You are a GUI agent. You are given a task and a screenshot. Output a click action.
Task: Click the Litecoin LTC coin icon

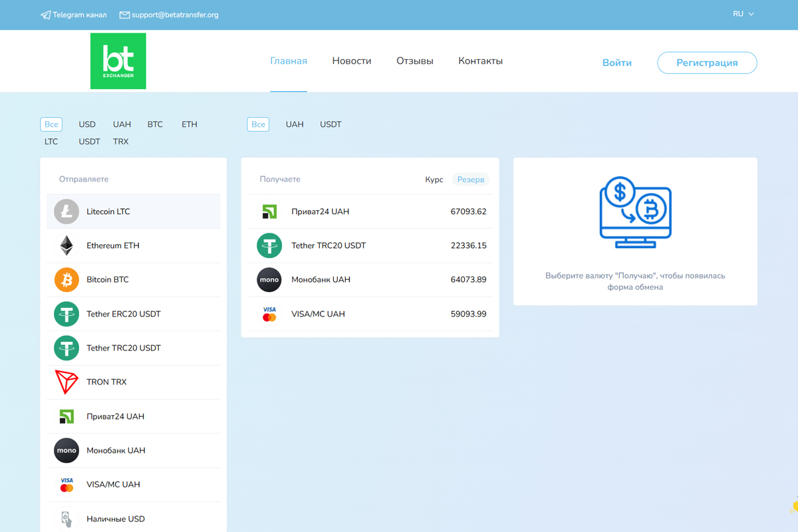66,211
